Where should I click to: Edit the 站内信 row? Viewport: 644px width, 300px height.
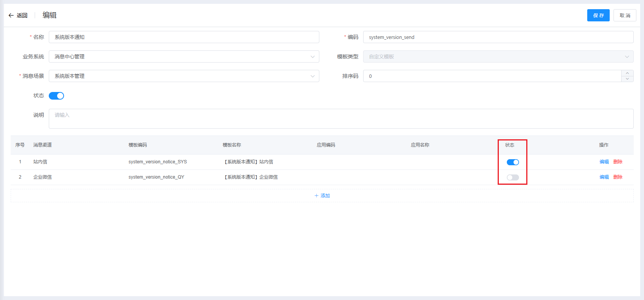pos(604,162)
